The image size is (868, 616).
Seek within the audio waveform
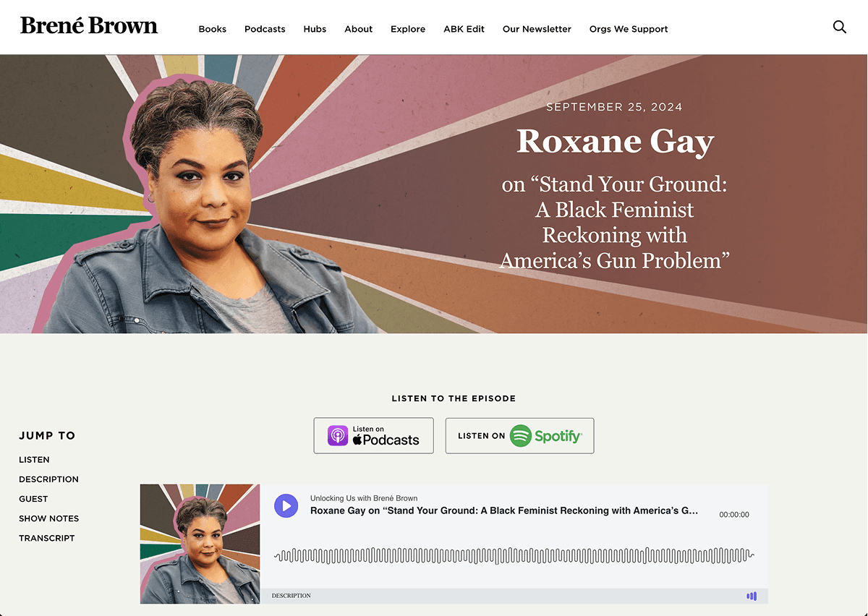(514, 555)
